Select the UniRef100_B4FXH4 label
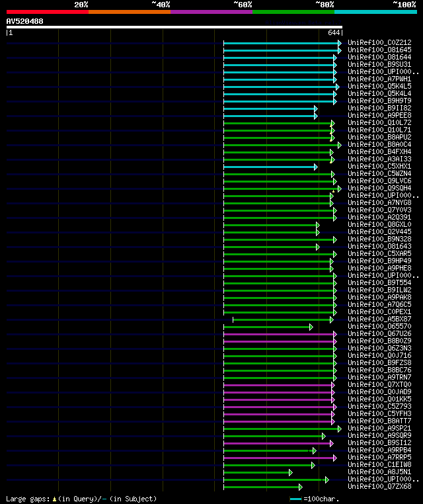 [x=379, y=151]
